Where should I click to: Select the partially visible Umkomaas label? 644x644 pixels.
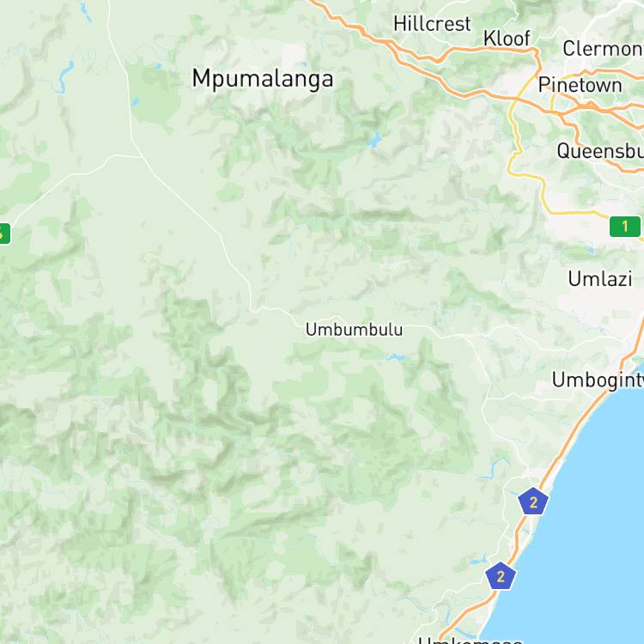click(x=471, y=640)
